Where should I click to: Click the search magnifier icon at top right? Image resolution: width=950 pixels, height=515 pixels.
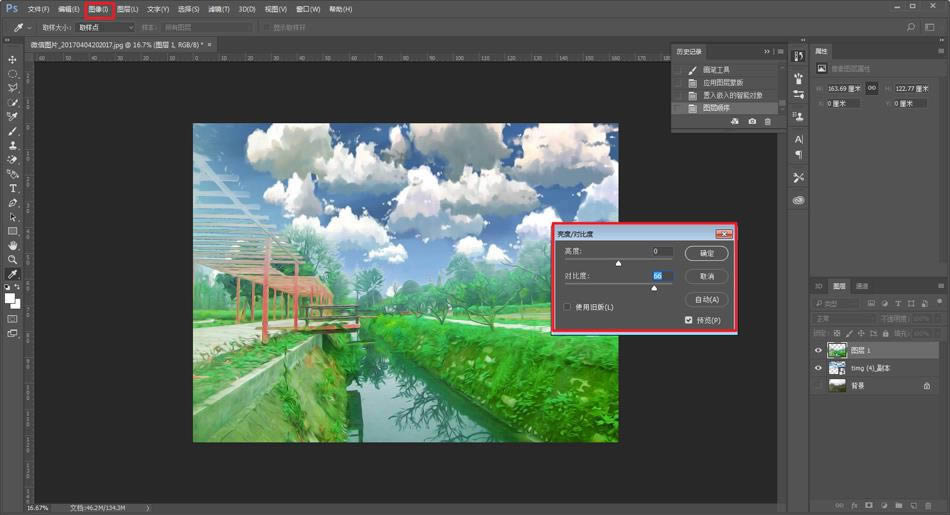tap(911, 27)
